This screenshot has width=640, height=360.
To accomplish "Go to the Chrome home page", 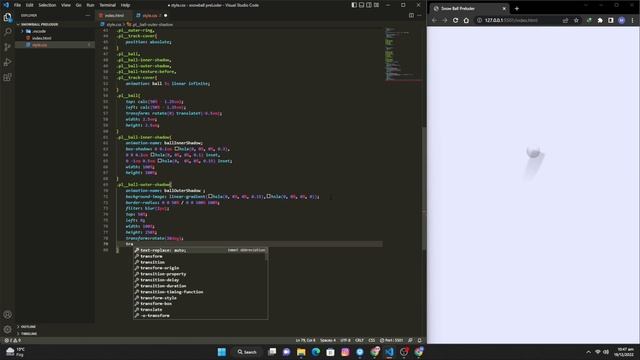I will [466, 20].
